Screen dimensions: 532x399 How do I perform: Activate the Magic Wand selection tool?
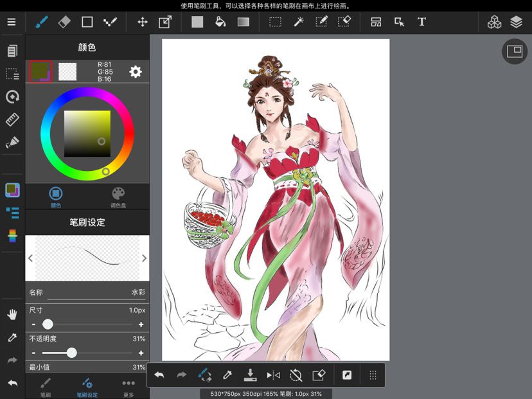(x=299, y=22)
